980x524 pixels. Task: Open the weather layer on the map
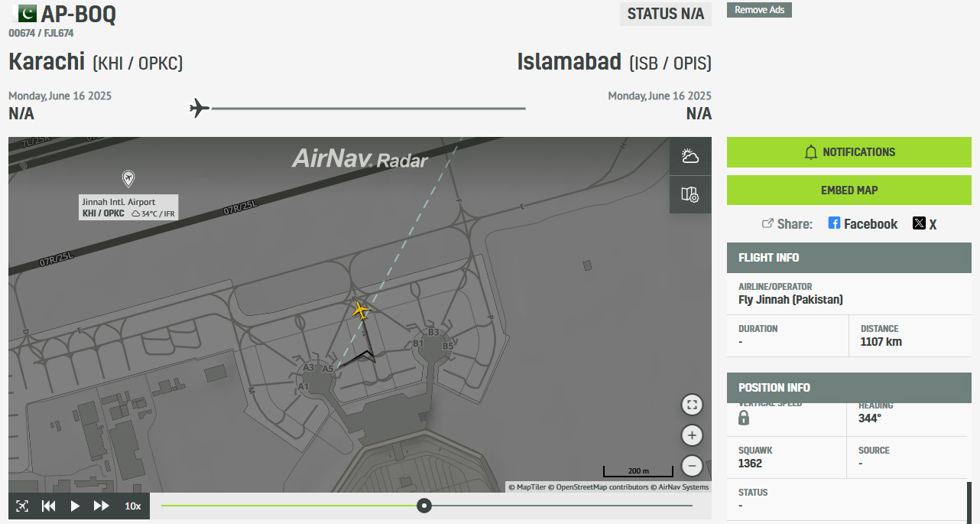(690, 156)
